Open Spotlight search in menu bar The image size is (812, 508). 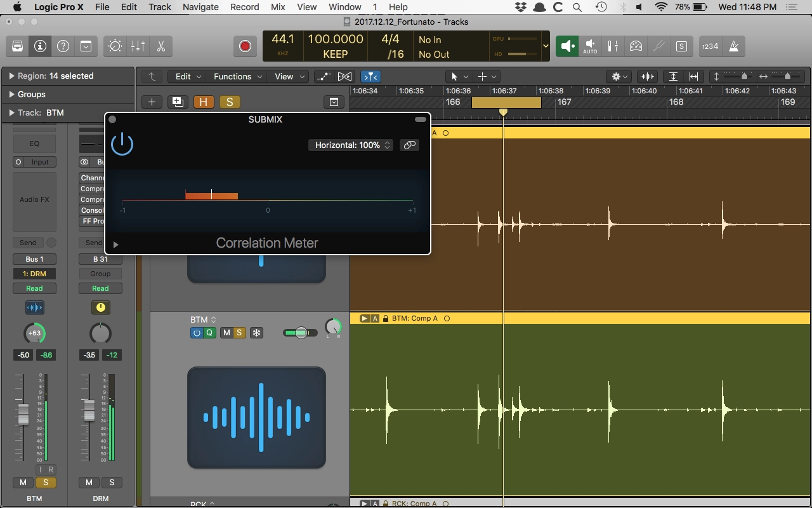577,7
